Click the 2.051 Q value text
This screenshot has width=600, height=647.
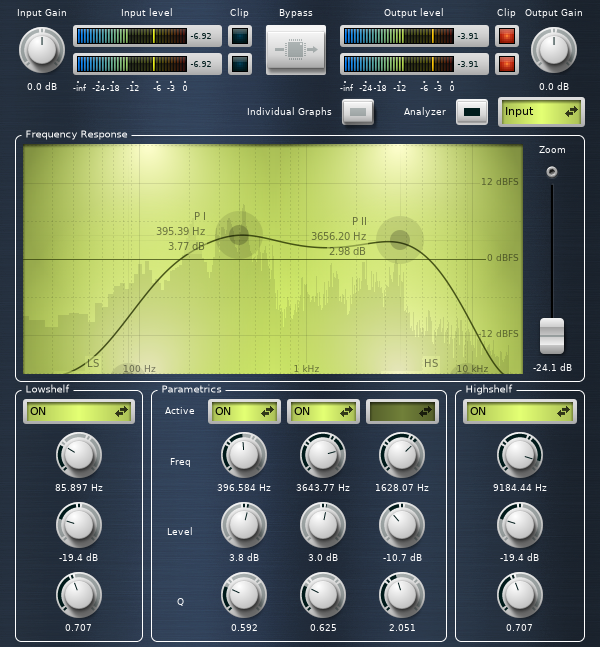pyautogui.click(x=402, y=628)
